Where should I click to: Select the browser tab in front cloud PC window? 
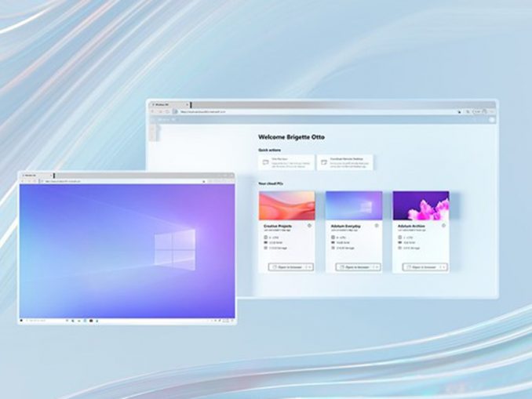click(x=37, y=176)
